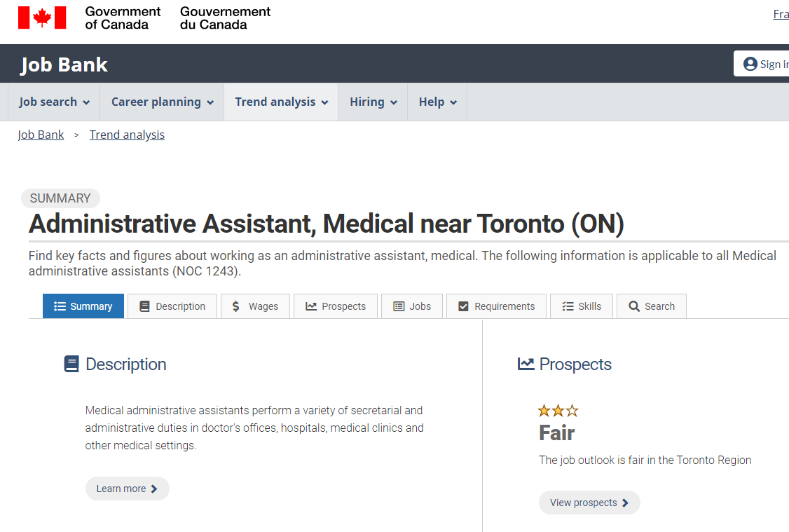Click the Government of Canada wordmark
The height and width of the screenshot is (532, 789).
click(177, 18)
